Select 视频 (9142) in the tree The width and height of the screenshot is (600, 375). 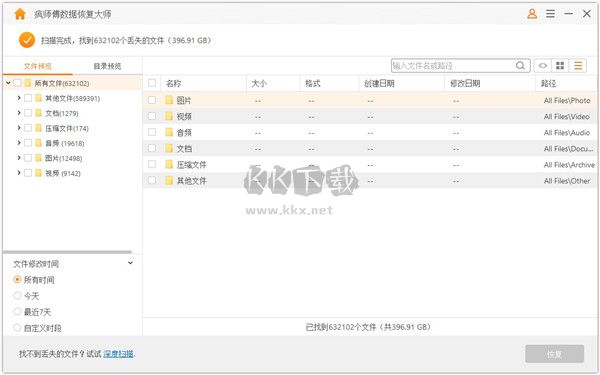tap(63, 173)
